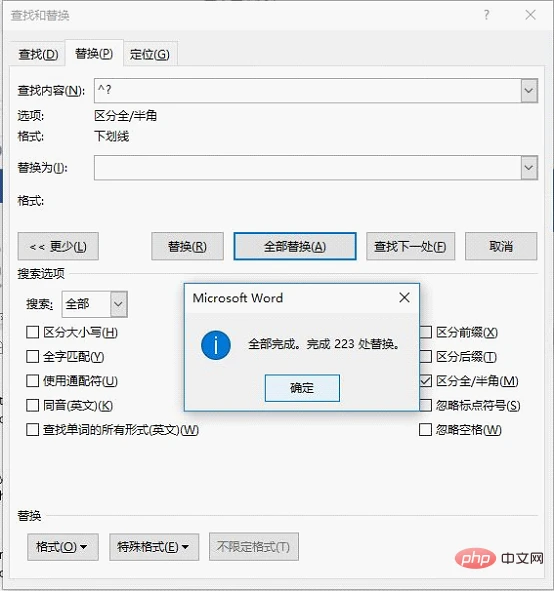Open the 特殊格式(E) dropdown button

pyautogui.click(x=154, y=547)
